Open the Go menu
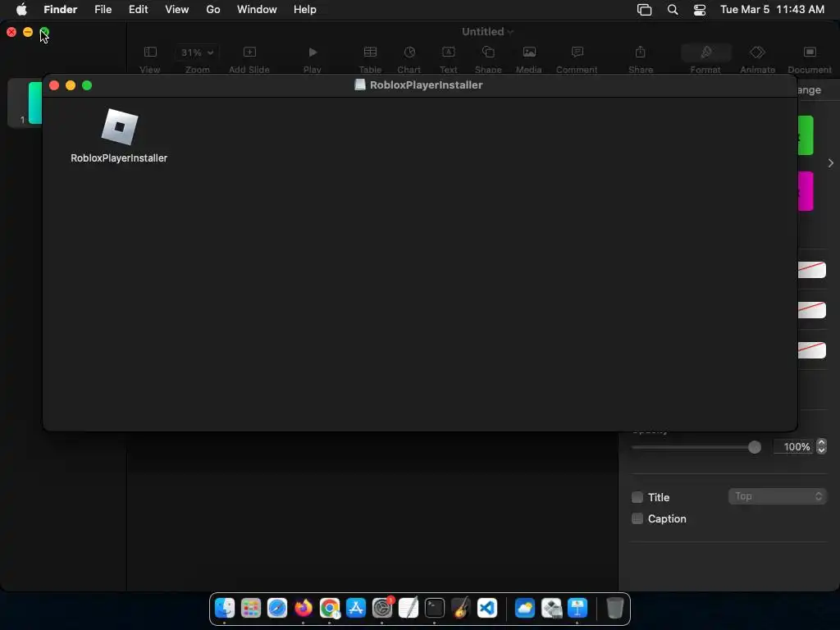Viewport: 840px width, 630px height. (x=213, y=10)
